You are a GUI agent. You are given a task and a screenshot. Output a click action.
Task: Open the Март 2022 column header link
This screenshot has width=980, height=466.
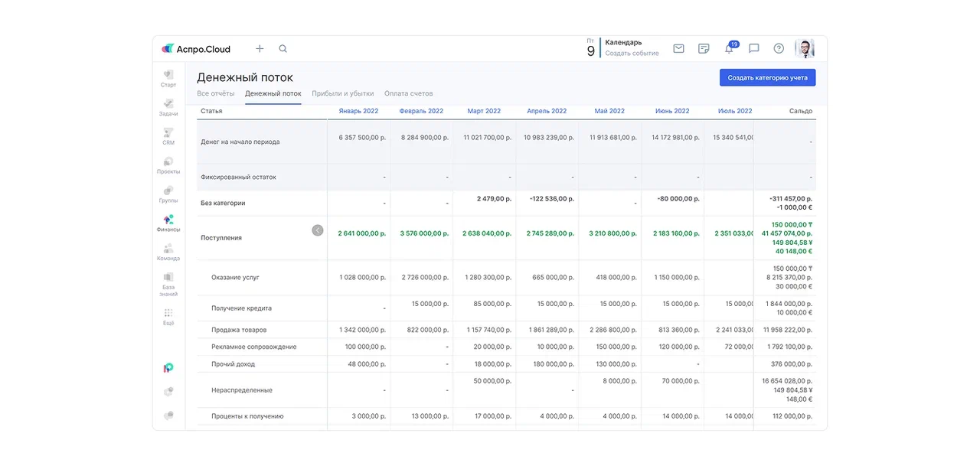(483, 111)
